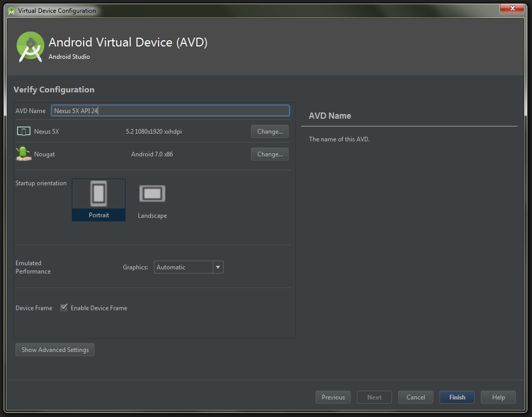Open the Graphics Automatic dropdown

pyautogui.click(x=189, y=267)
